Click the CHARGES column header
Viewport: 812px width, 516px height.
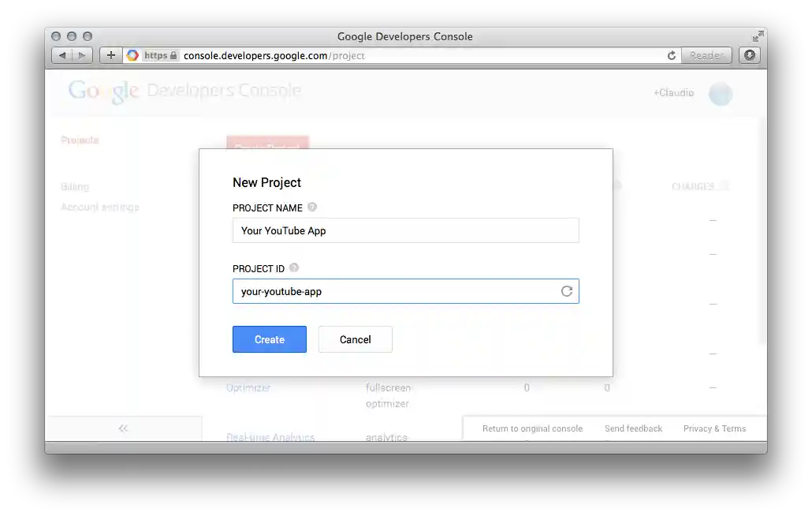693,186
